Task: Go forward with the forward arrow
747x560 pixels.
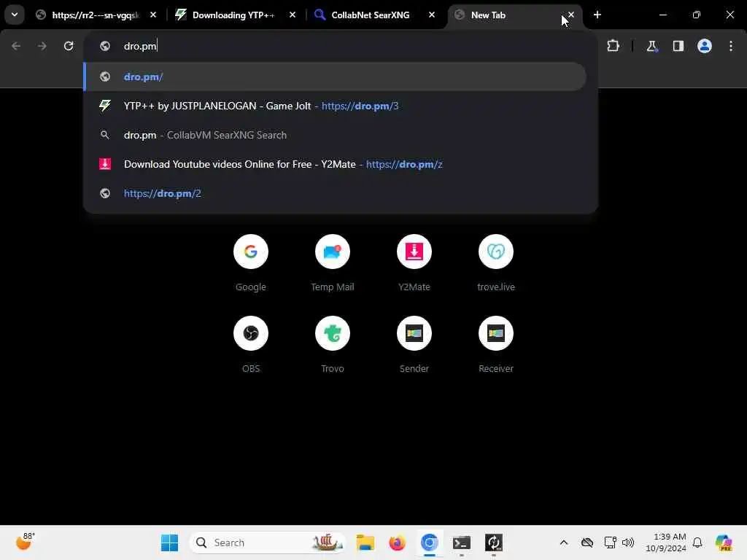Action: [42, 46]
